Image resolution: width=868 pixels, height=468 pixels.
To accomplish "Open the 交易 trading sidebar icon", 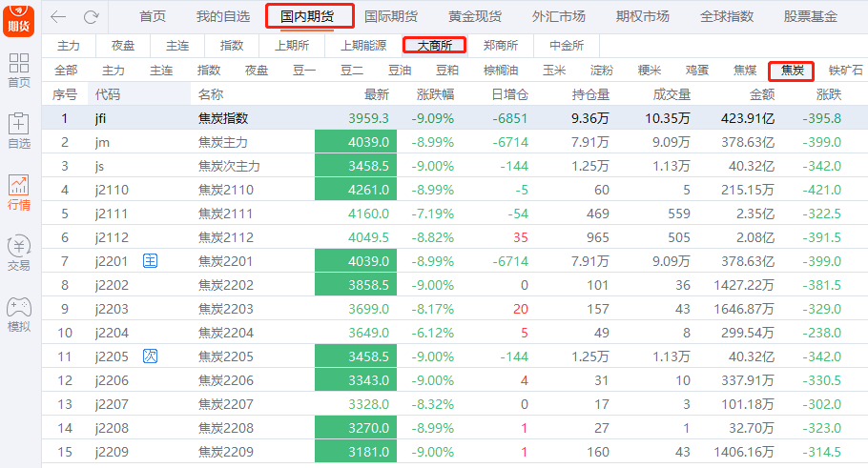I will (19, 253).
